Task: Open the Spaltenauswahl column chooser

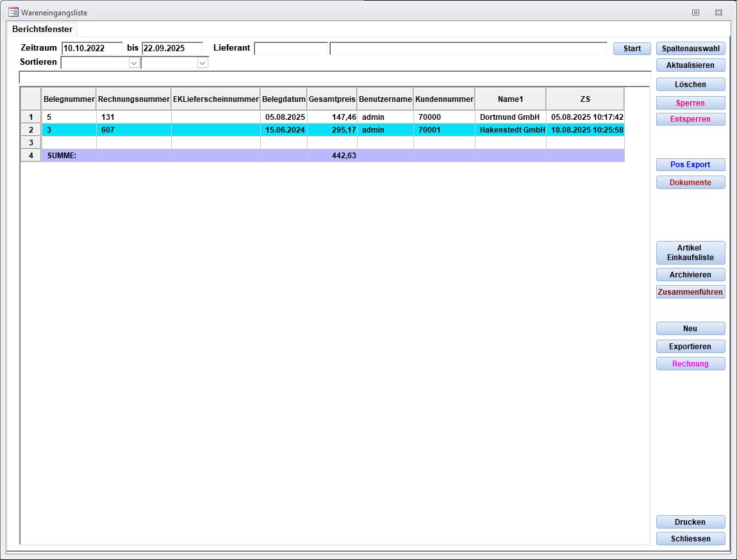Action: [x=690, y=49]
